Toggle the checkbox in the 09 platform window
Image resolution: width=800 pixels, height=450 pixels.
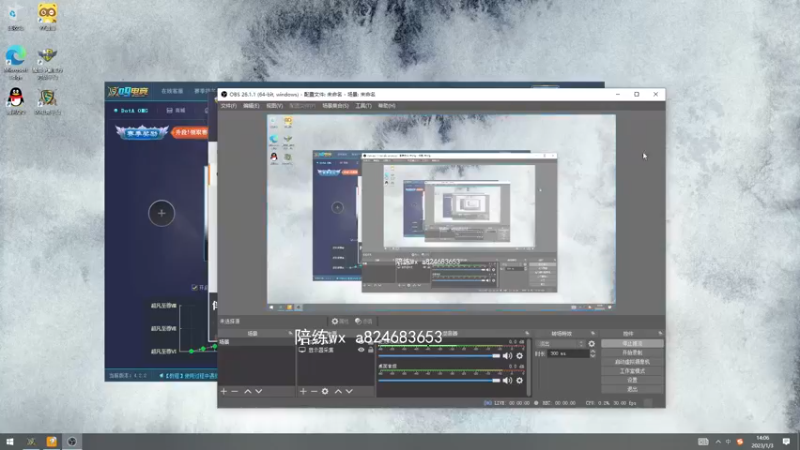pos(194,288)
